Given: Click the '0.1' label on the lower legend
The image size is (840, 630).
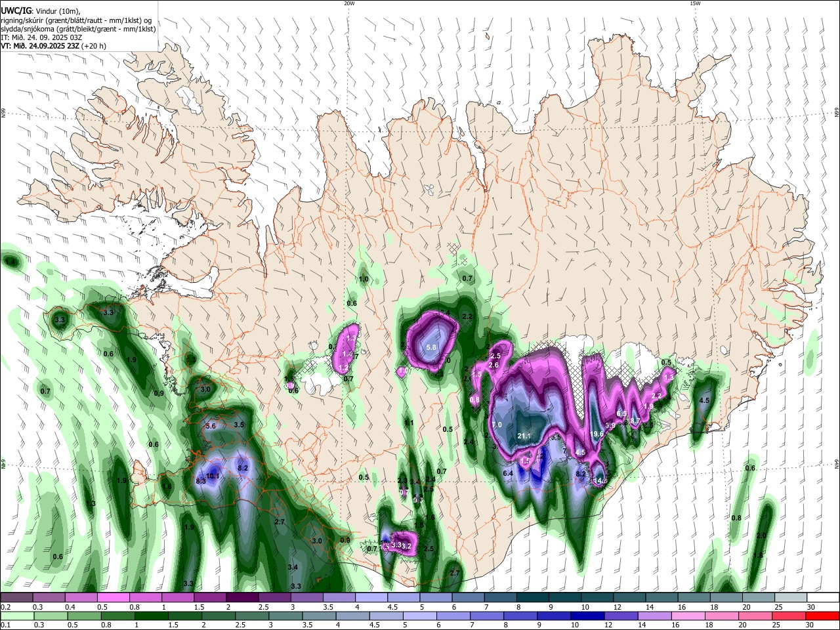Looking at the screenshot, I should coord(5,625).
